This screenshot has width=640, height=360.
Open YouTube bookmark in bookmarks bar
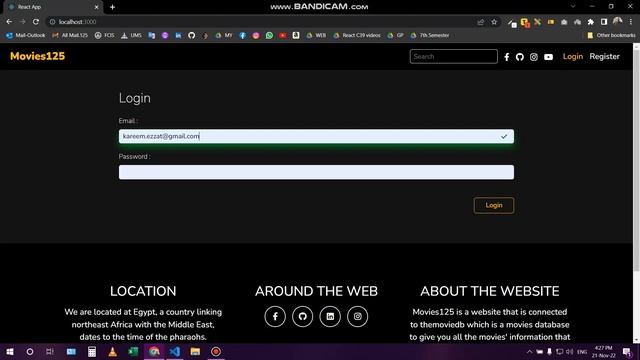282,36
